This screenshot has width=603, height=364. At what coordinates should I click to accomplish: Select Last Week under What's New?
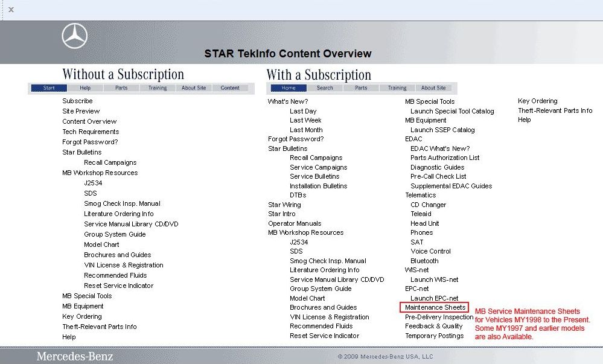(x=305, y=121)
